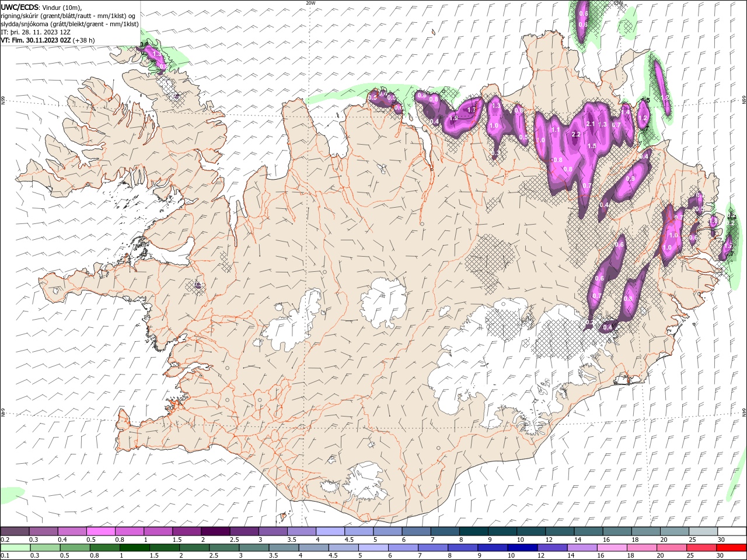This screenshot has width=747, height=560.
Task: Pick the bright pink 0.5–0.8 snow swatch
Action: click(101, 531)
